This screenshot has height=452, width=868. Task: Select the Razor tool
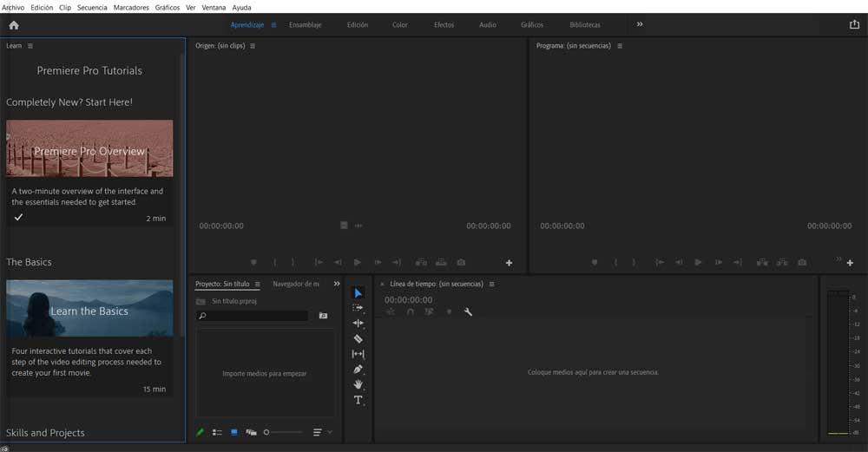point(358,338)
